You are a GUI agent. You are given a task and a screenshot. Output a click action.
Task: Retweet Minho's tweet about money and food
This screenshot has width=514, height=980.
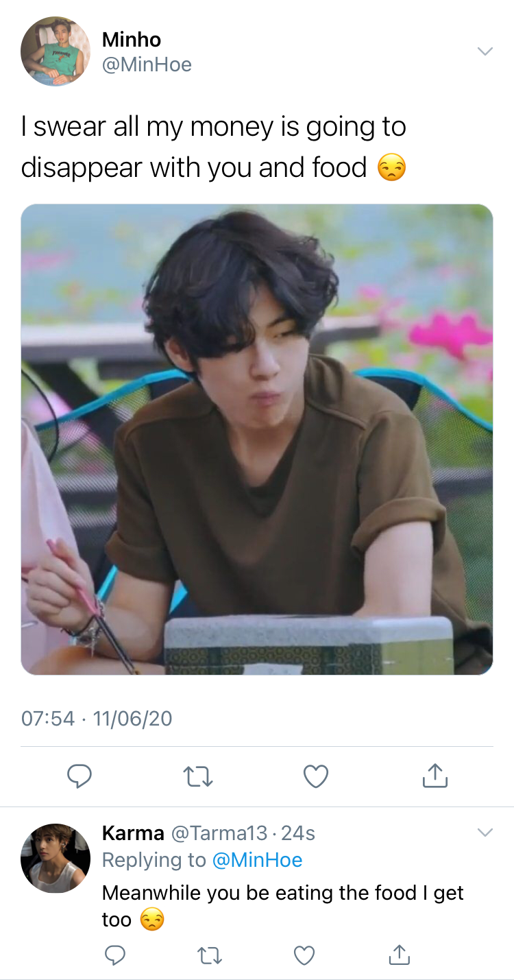point(198,776)
